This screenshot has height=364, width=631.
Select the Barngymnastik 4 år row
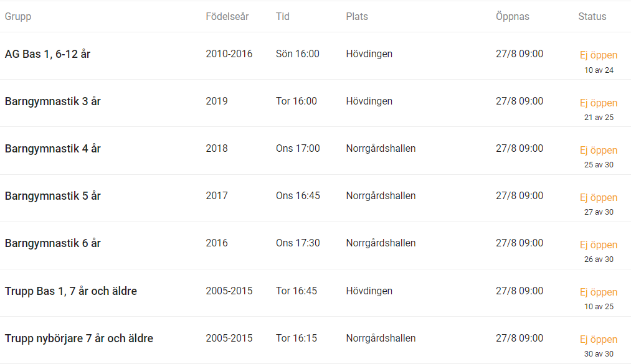point(315,151)
